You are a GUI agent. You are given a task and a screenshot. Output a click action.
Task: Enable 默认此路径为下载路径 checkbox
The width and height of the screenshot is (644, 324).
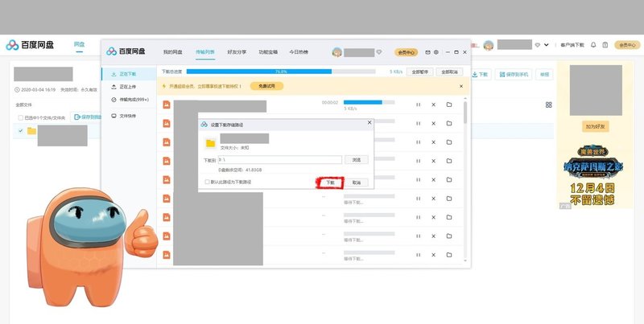[207, 182]
